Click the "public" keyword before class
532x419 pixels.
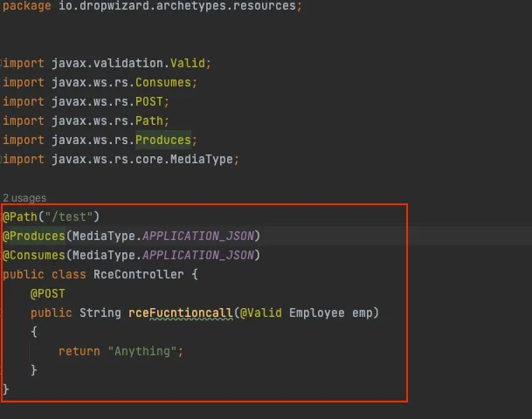tap(24, 275)
